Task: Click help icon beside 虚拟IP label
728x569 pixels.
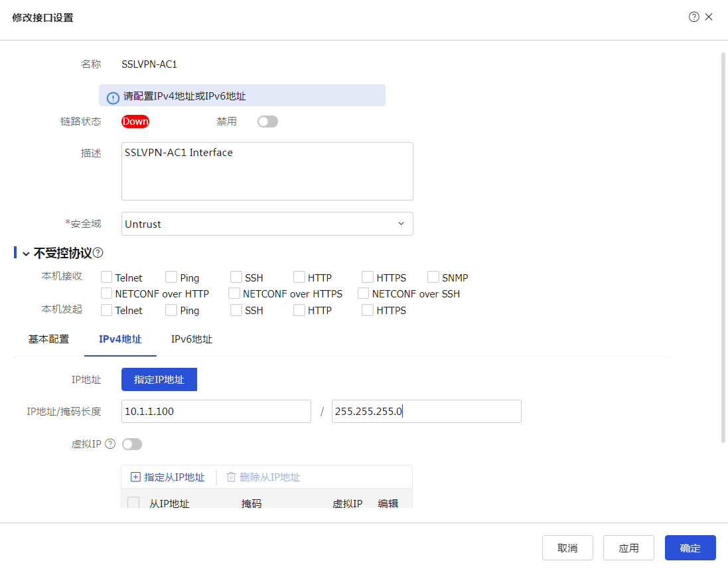Action: [x=110, y=444]
